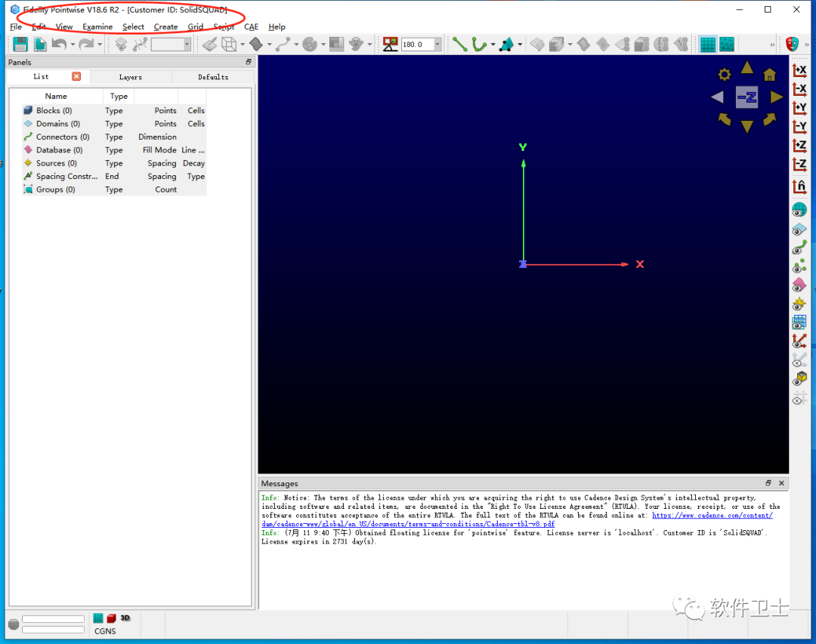
Task: Click the -Z orientation cube face
Action: [746, 97]
